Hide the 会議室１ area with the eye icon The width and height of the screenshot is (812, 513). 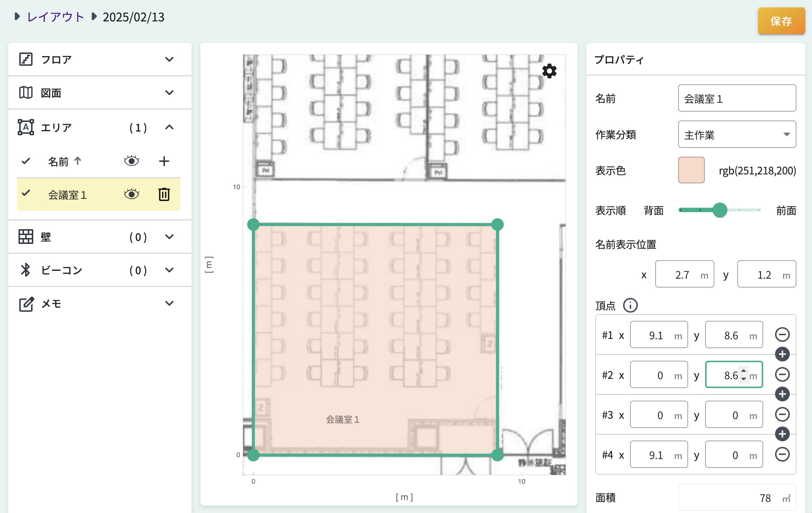click(131, 194)
